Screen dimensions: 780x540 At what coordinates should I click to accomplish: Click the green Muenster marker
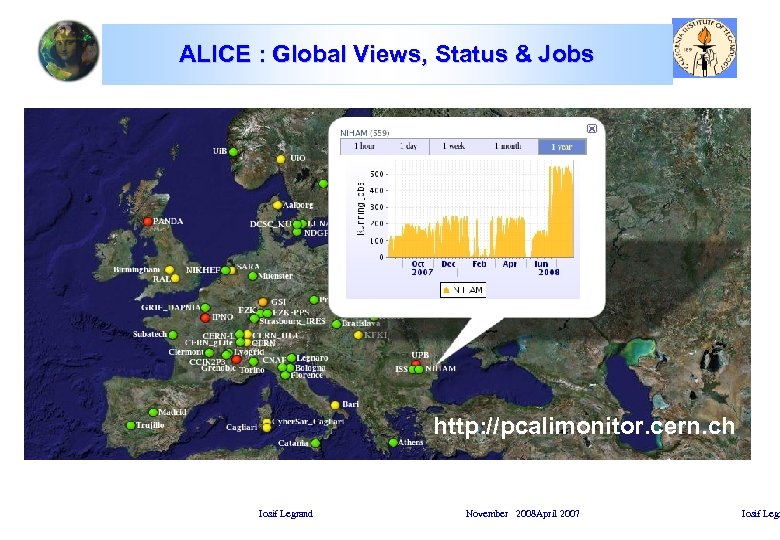[x=253, y=276]
